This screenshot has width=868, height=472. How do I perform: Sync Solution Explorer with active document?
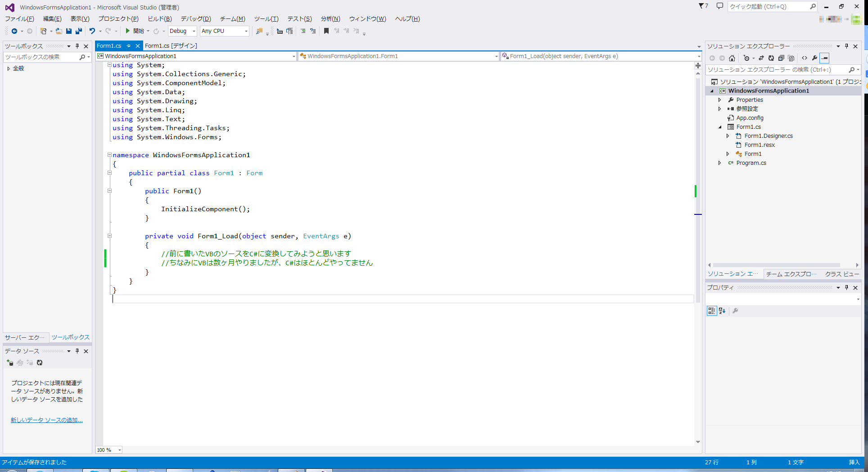coord(761,58)
